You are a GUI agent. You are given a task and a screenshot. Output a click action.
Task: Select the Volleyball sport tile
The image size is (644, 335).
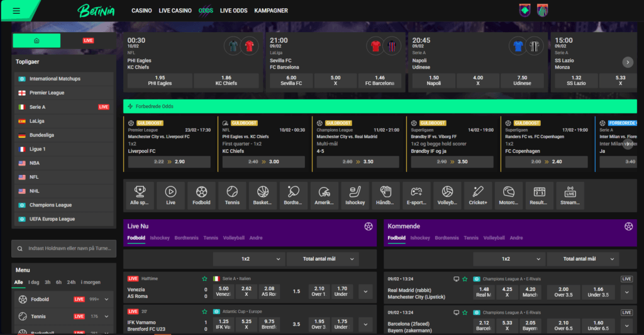pyautogui.click(x=447, y=195)
